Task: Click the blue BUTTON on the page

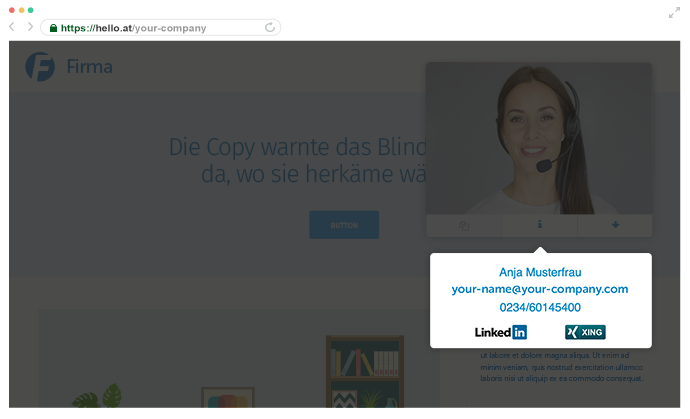Action: (344, 225)
